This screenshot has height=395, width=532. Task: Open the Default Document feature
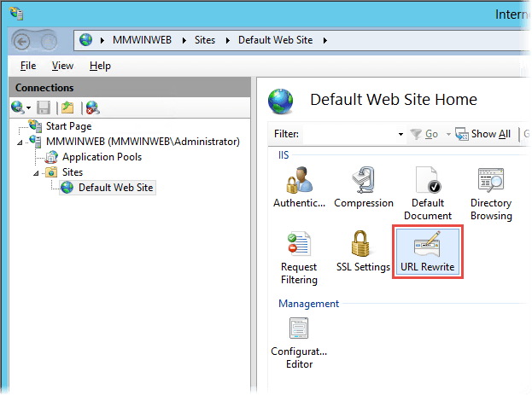click(x=428, y=194)
